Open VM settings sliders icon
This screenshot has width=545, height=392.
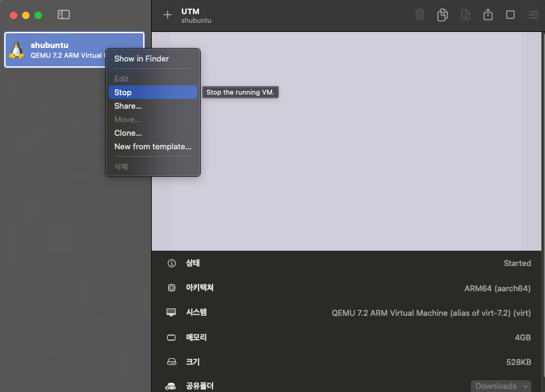pos(533,15)
